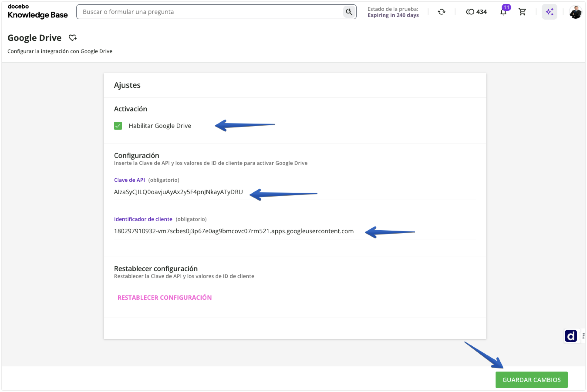587x392 pixels.
Task: Click the docebo Knowledge Base logo
Action: (x=37, y=12)
